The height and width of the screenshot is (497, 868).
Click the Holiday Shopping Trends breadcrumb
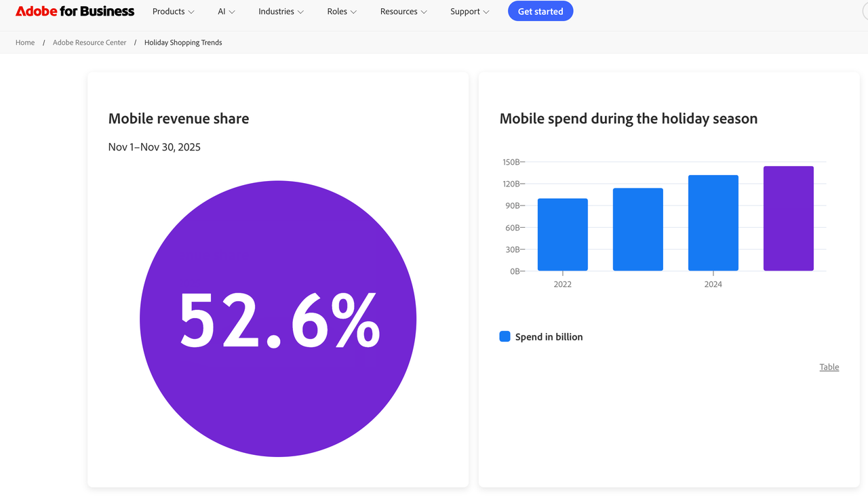(x=183, y=43)
